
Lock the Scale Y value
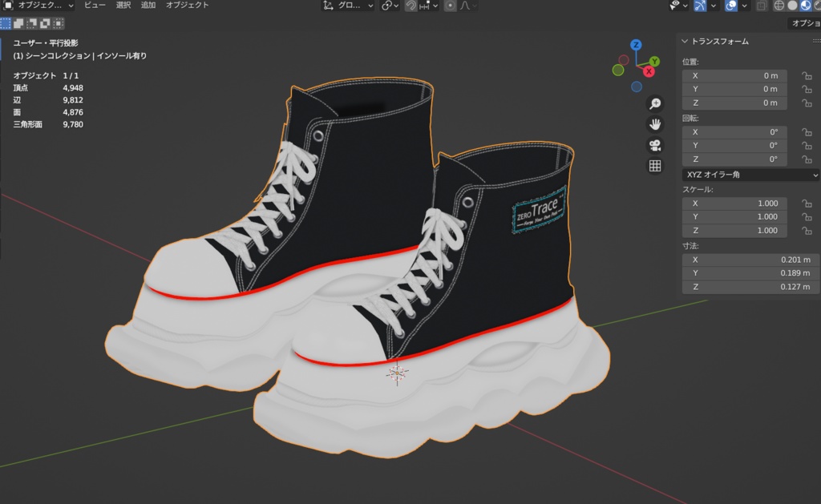click(x=807, y=216)
